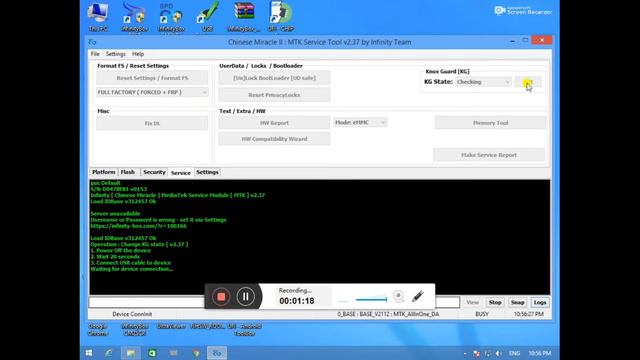Select the Service tab

click(x=181, y=173)
